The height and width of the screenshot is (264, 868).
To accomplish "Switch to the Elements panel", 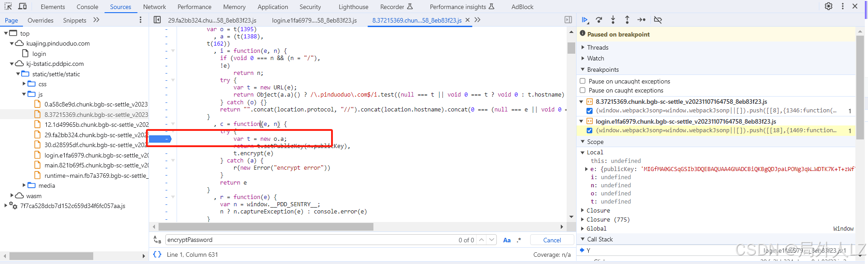I will [x=53, y=7].
